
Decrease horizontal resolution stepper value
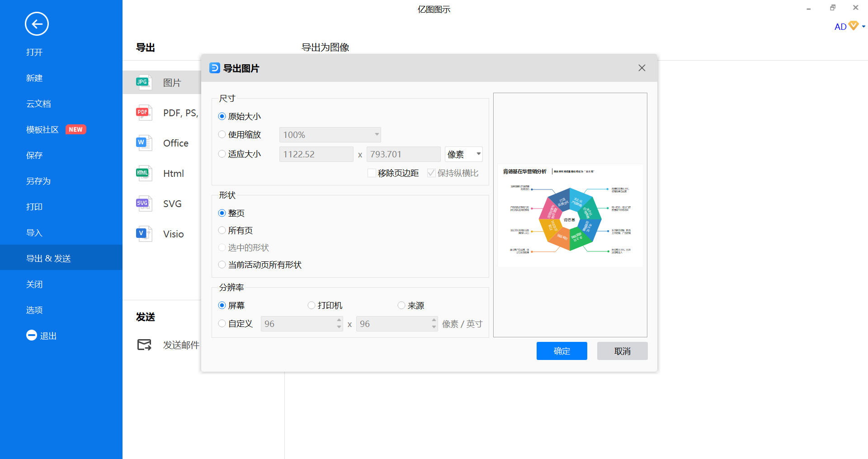[x=339, y=327]
